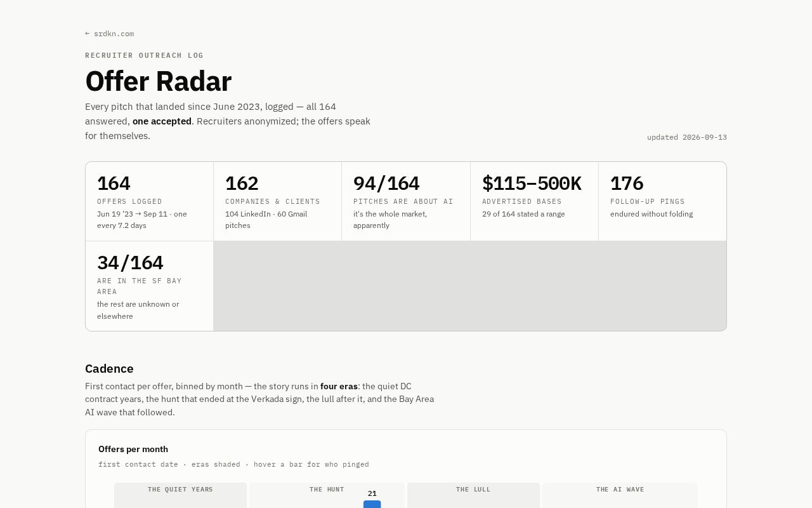Image resolution: width=812 pixels, height=508 pixels.
Task: Select 'THE LULL' era band
Action: pos(473,495)
